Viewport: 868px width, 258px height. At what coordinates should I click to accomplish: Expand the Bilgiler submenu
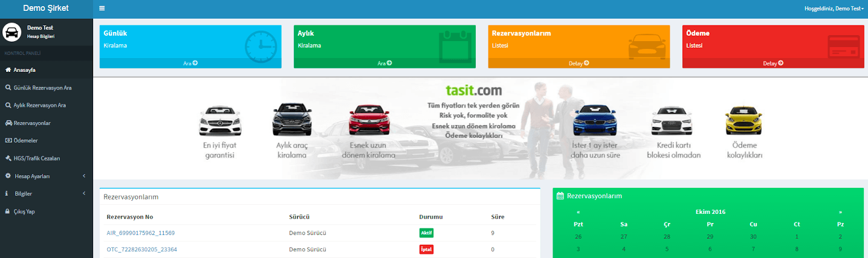tap(47, 193)
